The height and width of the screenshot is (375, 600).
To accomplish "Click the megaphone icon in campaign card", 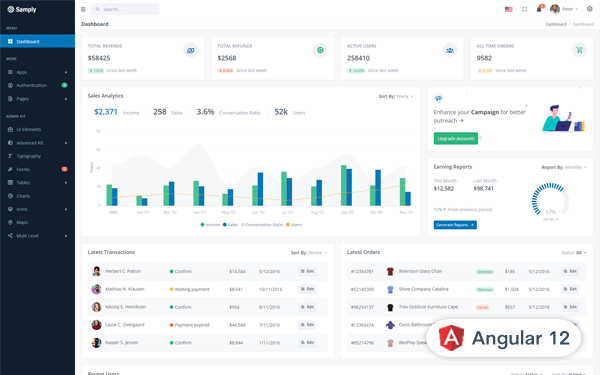I will [439, 98].
